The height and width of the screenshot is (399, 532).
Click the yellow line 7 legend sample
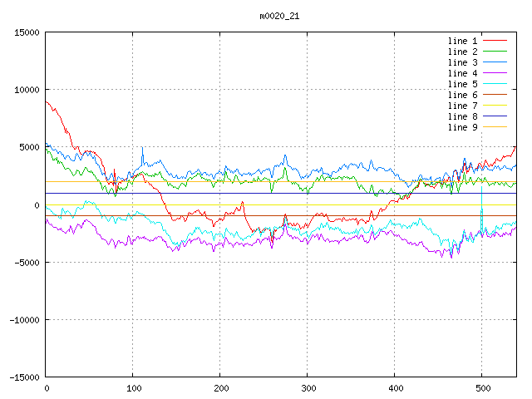pos(495,106)
